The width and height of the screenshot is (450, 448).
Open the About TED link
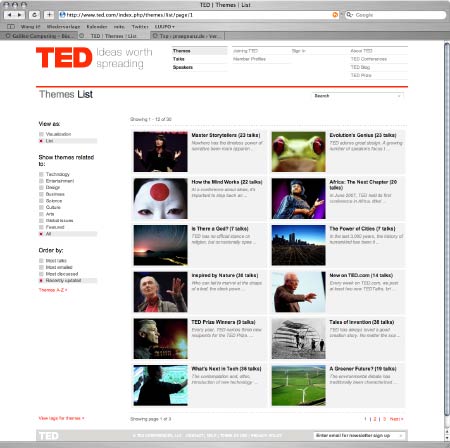point(361,51)
